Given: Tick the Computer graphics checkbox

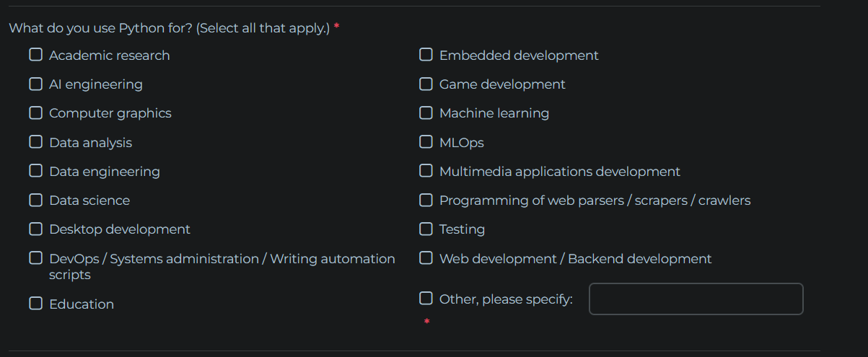Looking at the screenshot, I should click(x=36, y=113).
